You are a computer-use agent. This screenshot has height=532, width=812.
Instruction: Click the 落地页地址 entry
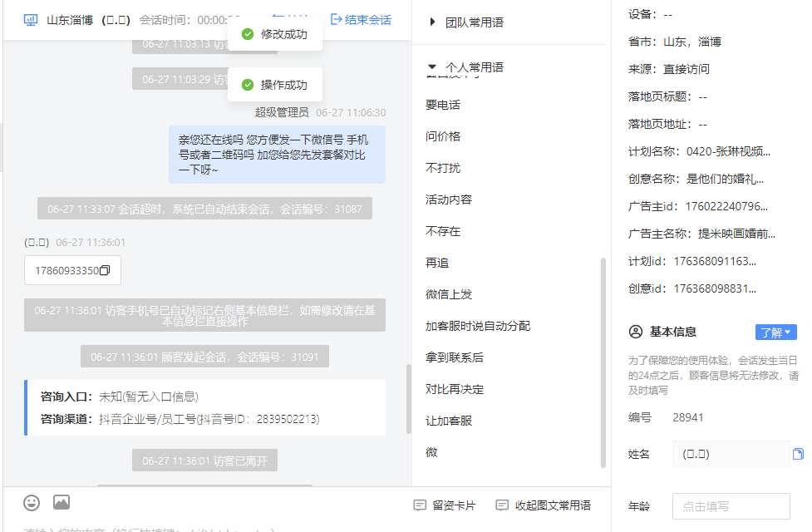(x=667, y=125)
